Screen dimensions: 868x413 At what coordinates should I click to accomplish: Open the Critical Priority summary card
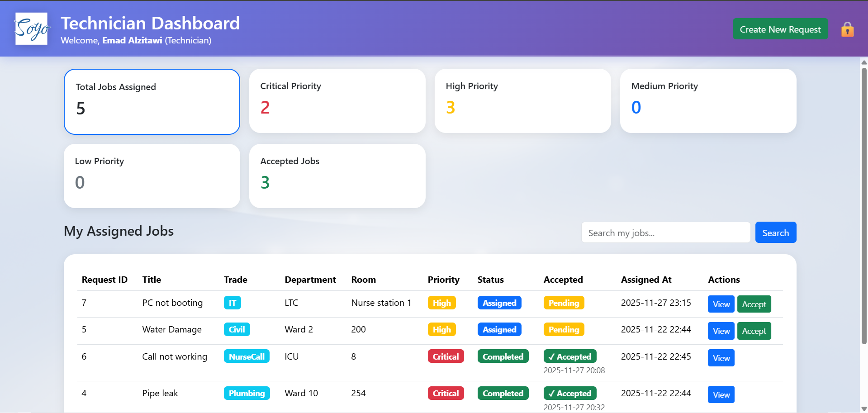(x=337, y=101)
